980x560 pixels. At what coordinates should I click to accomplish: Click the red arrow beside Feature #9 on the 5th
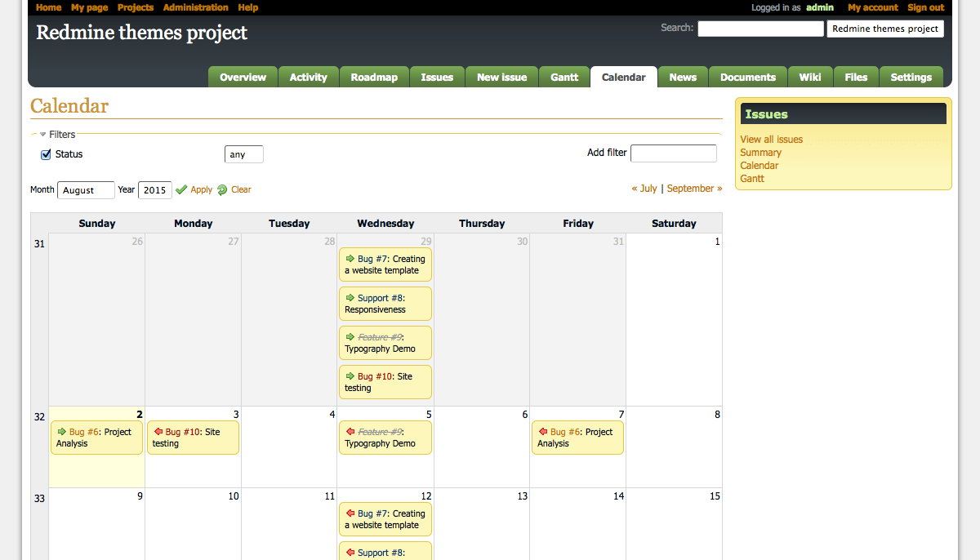point(350,432)
